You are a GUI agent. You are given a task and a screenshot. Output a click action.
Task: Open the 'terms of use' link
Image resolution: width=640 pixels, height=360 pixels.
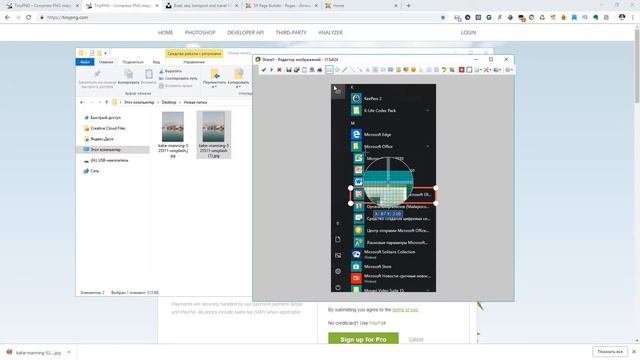pyautogui.click(x=405, y=310)
